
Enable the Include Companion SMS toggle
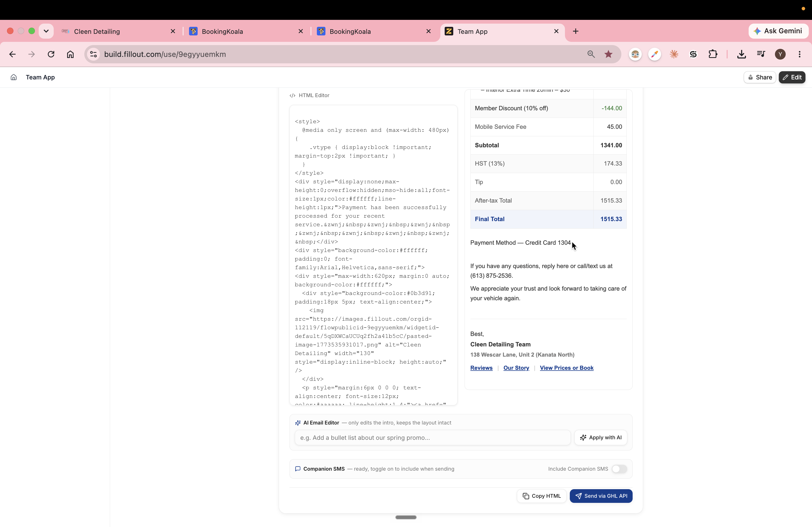click(x=619, y=469)
